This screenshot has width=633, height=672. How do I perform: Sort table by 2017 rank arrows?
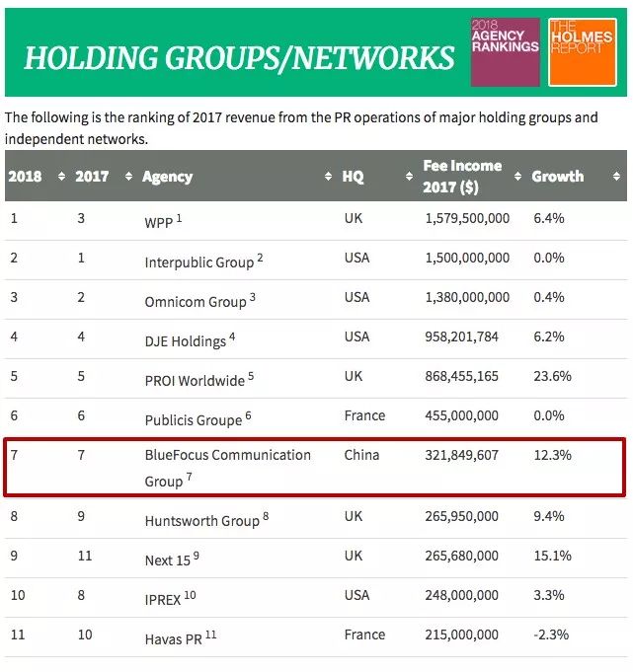[x=128, y=176]
